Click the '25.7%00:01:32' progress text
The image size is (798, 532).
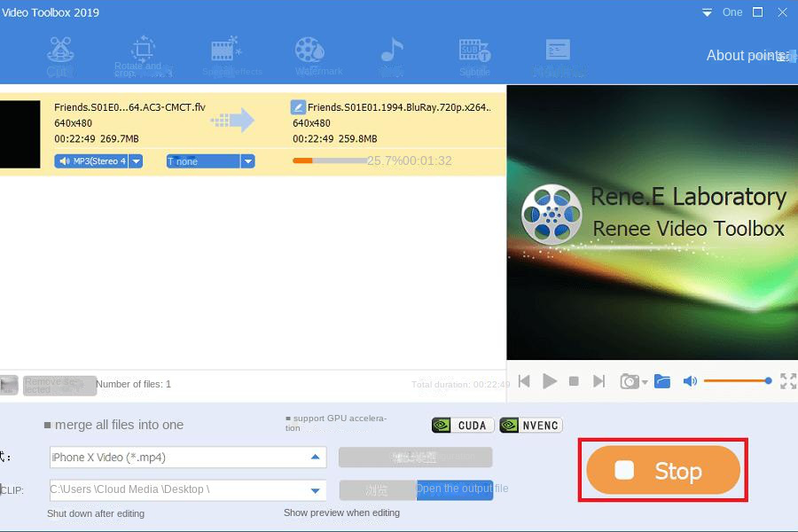click(409, 160)
